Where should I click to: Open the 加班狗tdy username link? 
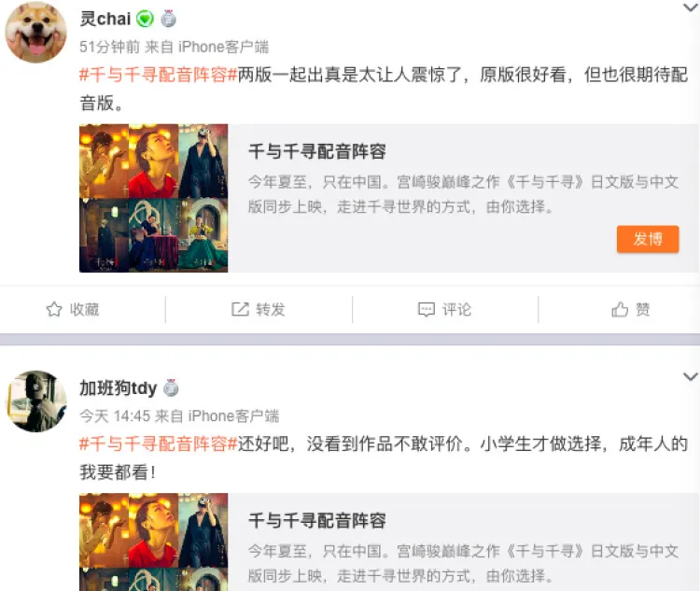coord(119,388)
